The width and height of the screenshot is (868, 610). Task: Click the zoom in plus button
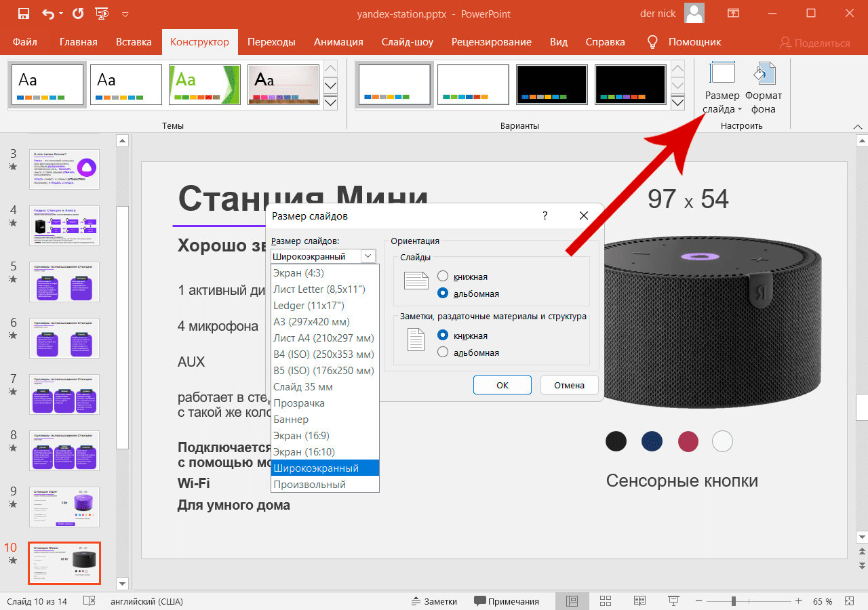coord(799,601)
